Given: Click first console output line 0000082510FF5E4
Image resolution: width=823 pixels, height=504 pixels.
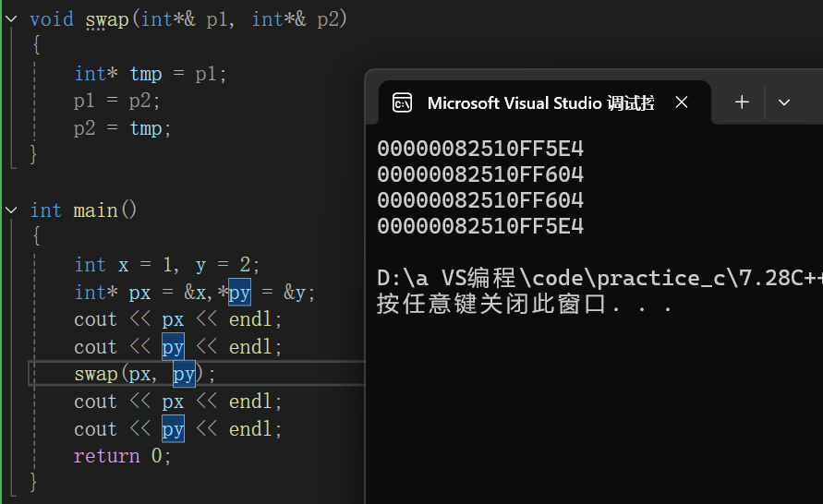Looking at the screenshot, I should [480, 149].
